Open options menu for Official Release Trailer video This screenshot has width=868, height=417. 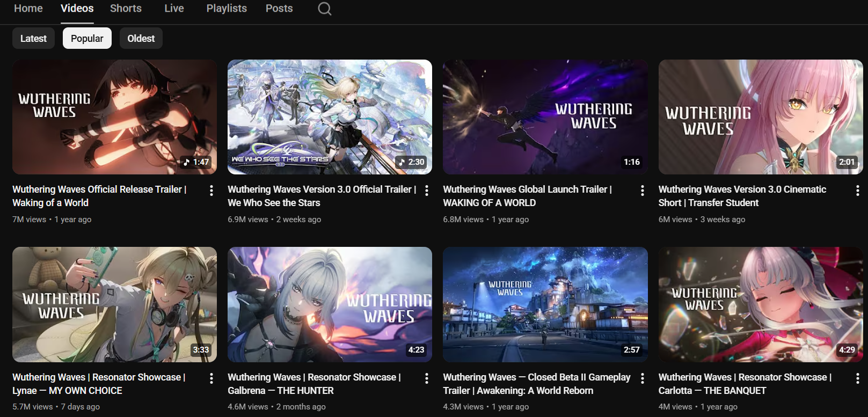coord(211,191)
